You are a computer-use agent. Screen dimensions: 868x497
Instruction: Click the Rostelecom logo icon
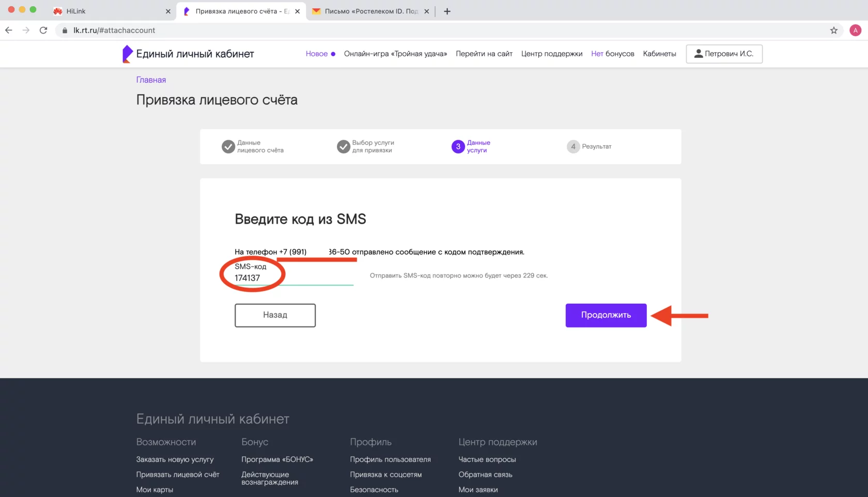tap(126, 54)
